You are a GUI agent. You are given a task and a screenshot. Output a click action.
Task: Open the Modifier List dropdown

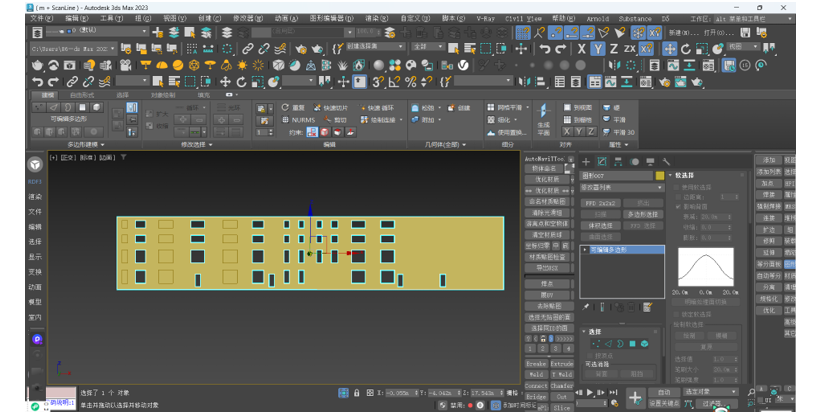point(621,188)
